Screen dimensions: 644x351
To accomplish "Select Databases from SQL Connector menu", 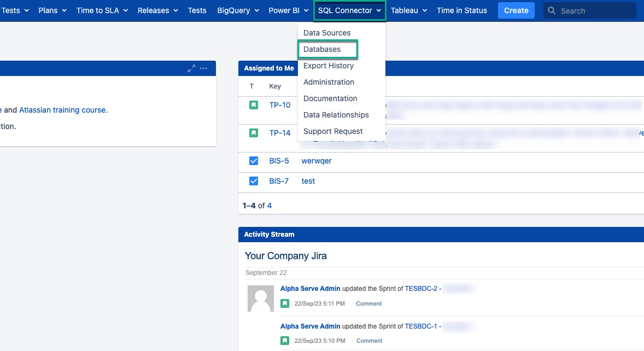I will click(322, 49).
